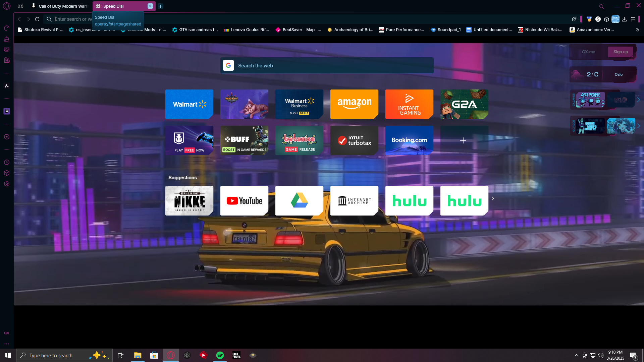Click the snapshot camera icon
The image size is (644, 362).
coord(575,19)
